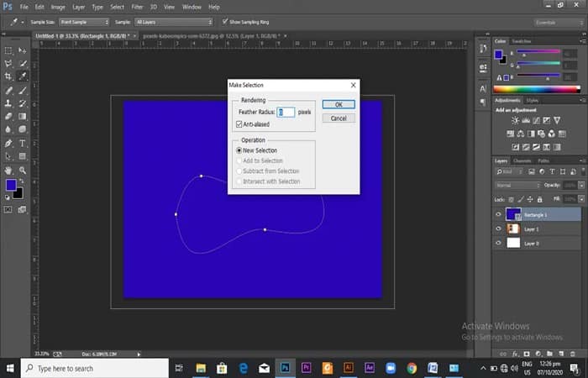Close the Make Selection dialog
Image resolution: width=588 pixels, height=378 pixels.
pyautogui.click(x=353, y=85)
